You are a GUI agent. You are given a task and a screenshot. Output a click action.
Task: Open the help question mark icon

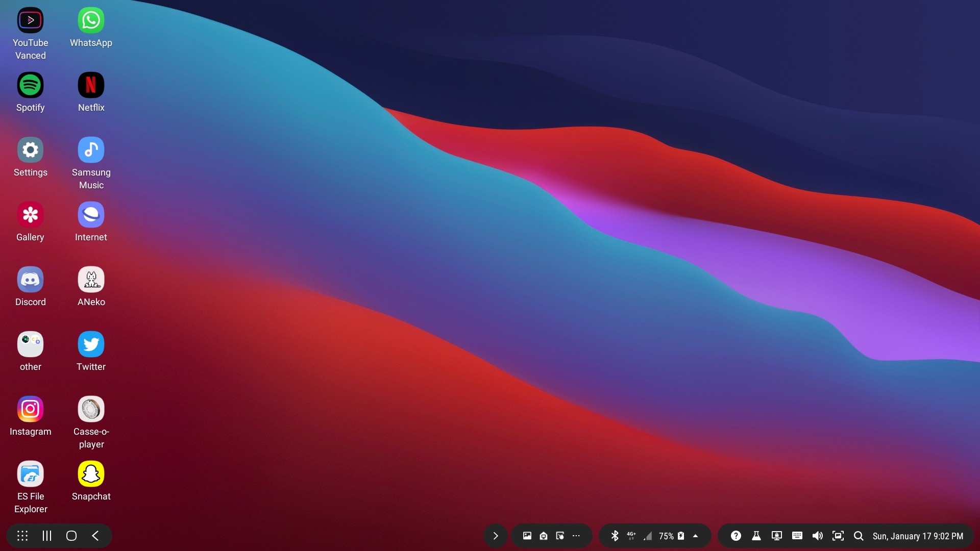[736, 536]
